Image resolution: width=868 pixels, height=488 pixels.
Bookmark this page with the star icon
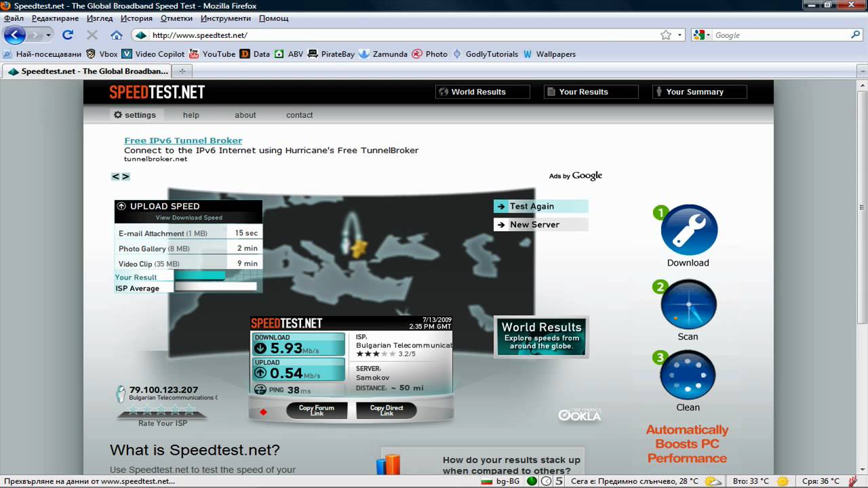666,35
